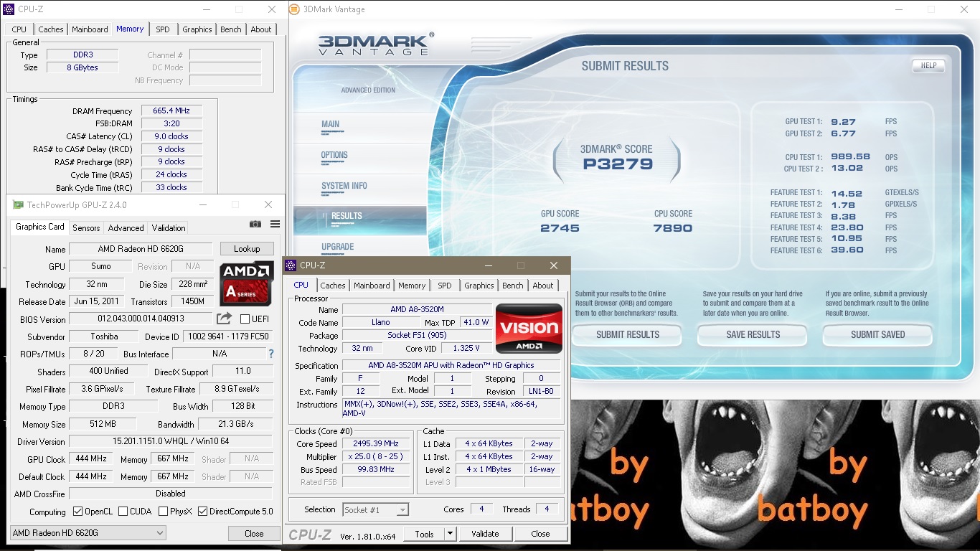Screen dimensions: 980x551
Task: Click the GPU SCORE value 2745
Action: point(560,228)
